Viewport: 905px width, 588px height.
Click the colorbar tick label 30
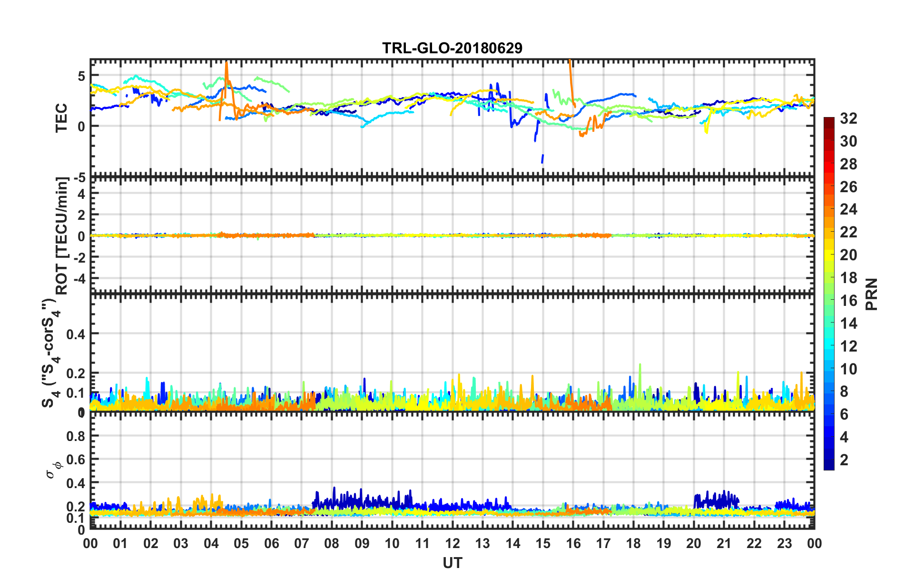coord(848,141)
